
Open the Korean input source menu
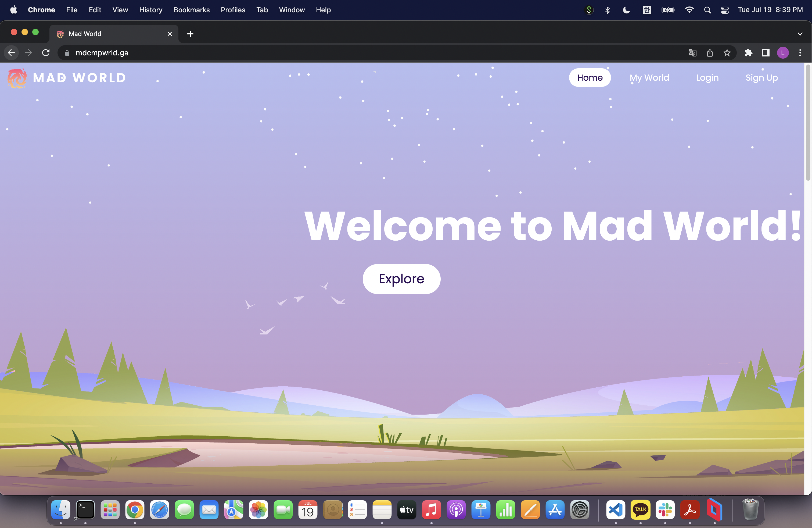647,10
